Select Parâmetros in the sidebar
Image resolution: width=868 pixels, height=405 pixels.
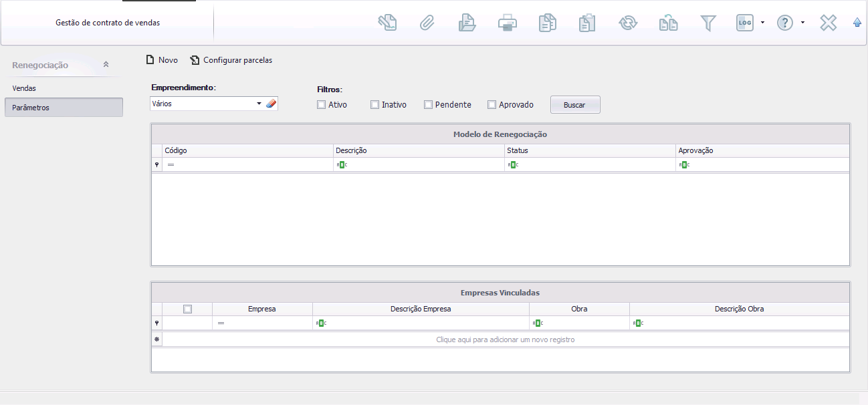pyautogui.click(x=31, y=108)
